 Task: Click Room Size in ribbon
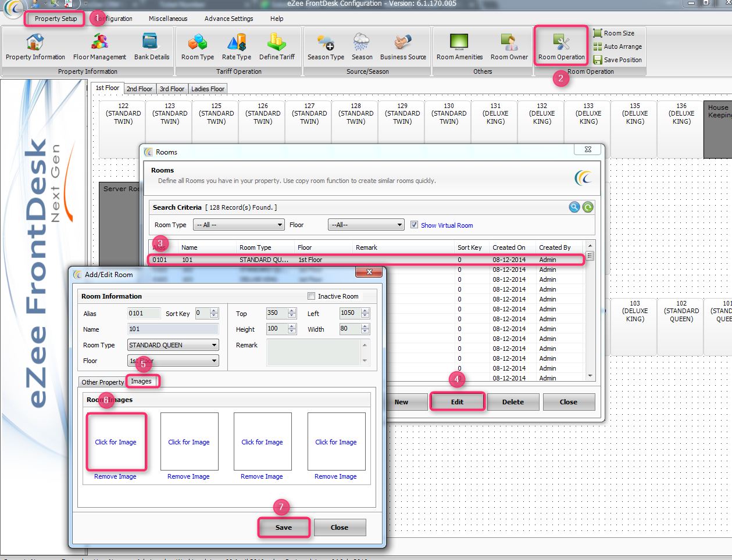coord(614,33)
